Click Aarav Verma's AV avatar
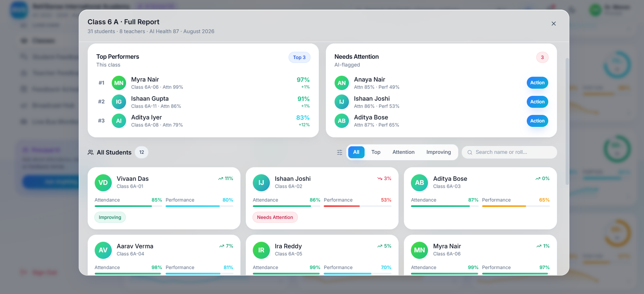This screenshot has width=644, height=294. (x=103, y=250)
